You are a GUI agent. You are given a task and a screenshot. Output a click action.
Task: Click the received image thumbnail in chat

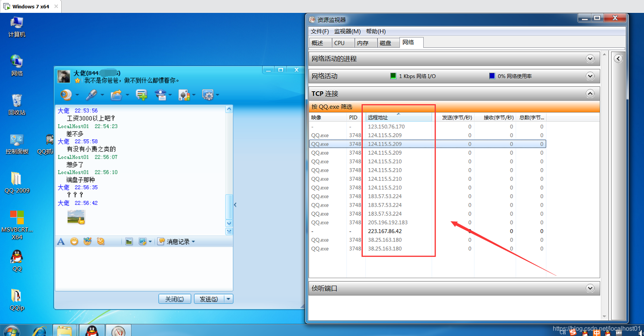point(76,217)
